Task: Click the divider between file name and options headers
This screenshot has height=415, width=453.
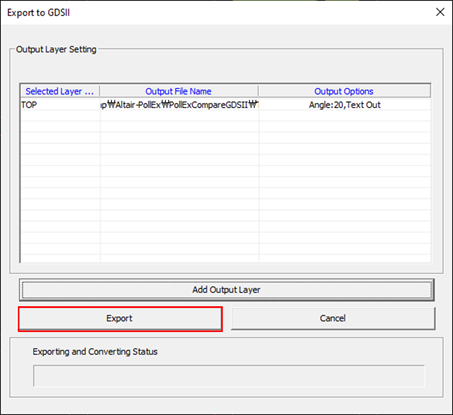Action: [258, 91]
